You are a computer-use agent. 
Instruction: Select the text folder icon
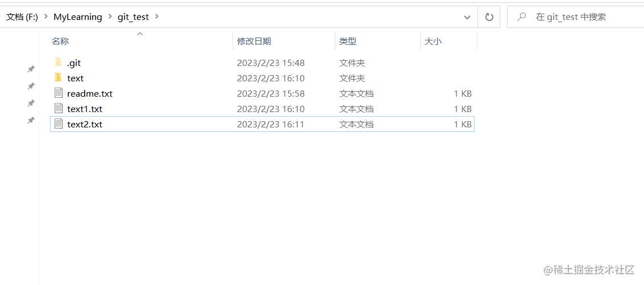click(x=58, y=78)
